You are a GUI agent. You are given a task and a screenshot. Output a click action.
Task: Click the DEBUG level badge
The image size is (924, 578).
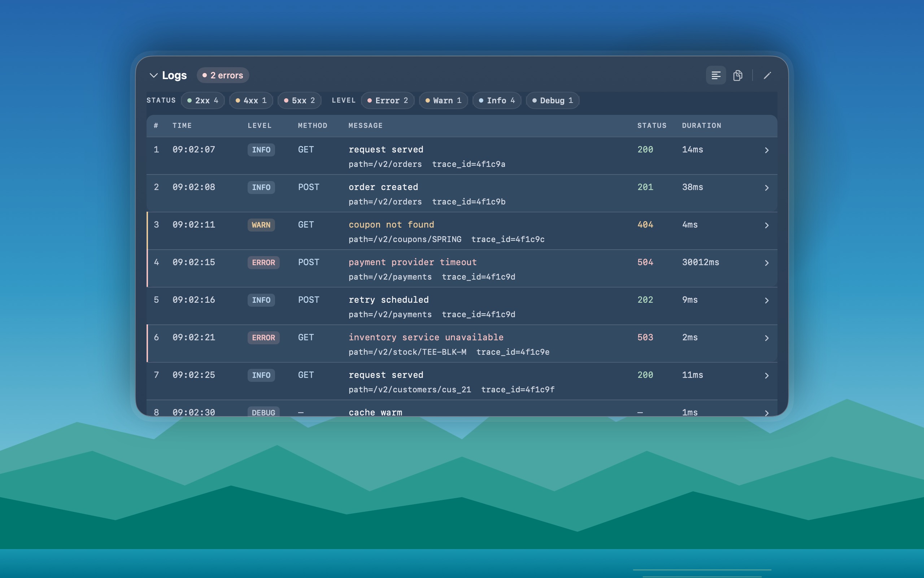[x=263, y=412]
